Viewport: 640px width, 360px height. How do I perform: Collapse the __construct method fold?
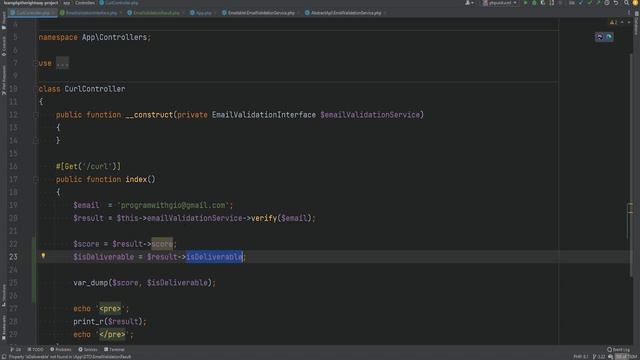(x=36, y=115)
